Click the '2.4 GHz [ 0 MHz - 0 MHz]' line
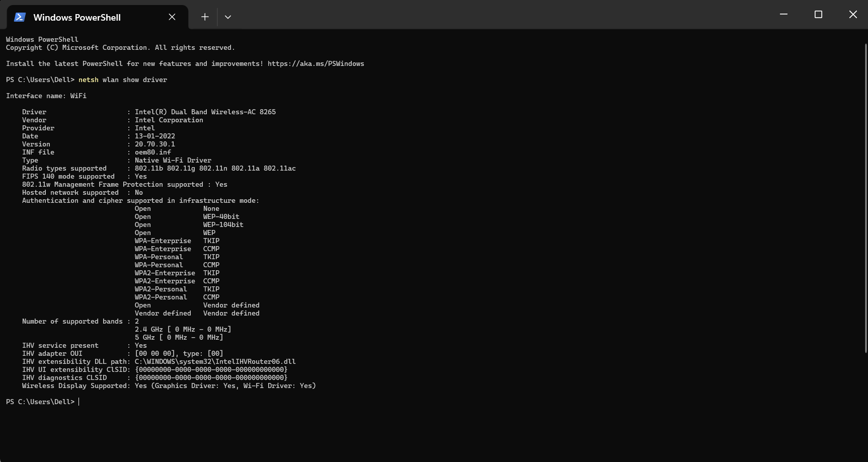Viewport: 868px width, 462px height. pos(183,330)
